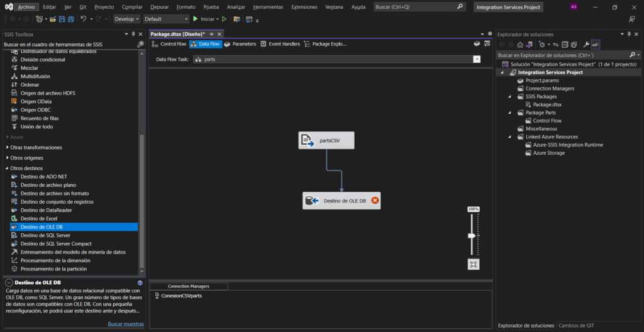This screenshot has width=644, height=332.
Task: Open the Data Flow Task dropdown
Action: click(476, 59)
